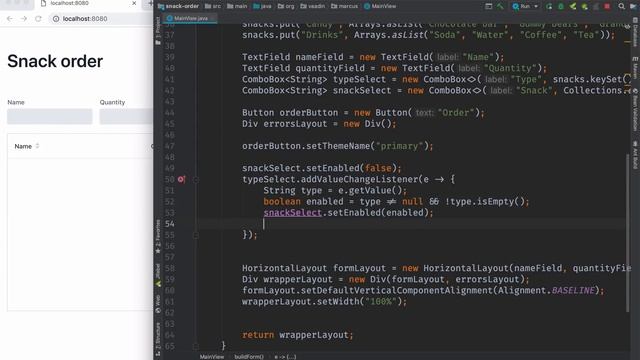Open the JRebel tool window

tap(158, 275)
